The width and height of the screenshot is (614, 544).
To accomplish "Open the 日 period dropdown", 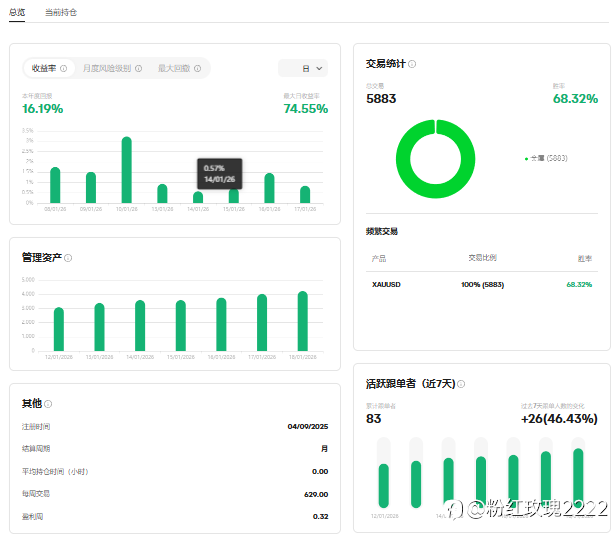I will (x=303, y=68).
